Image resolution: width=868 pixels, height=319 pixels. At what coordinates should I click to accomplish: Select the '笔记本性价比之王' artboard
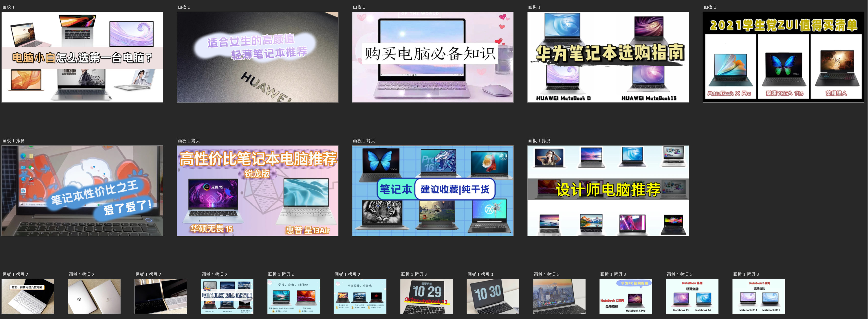[82, 191]
